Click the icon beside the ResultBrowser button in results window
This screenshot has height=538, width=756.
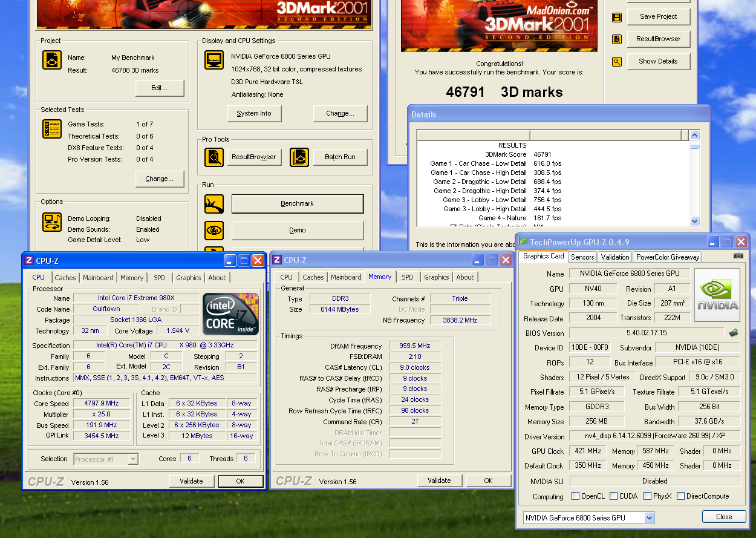pyautogui.click(x=617, y=39)
